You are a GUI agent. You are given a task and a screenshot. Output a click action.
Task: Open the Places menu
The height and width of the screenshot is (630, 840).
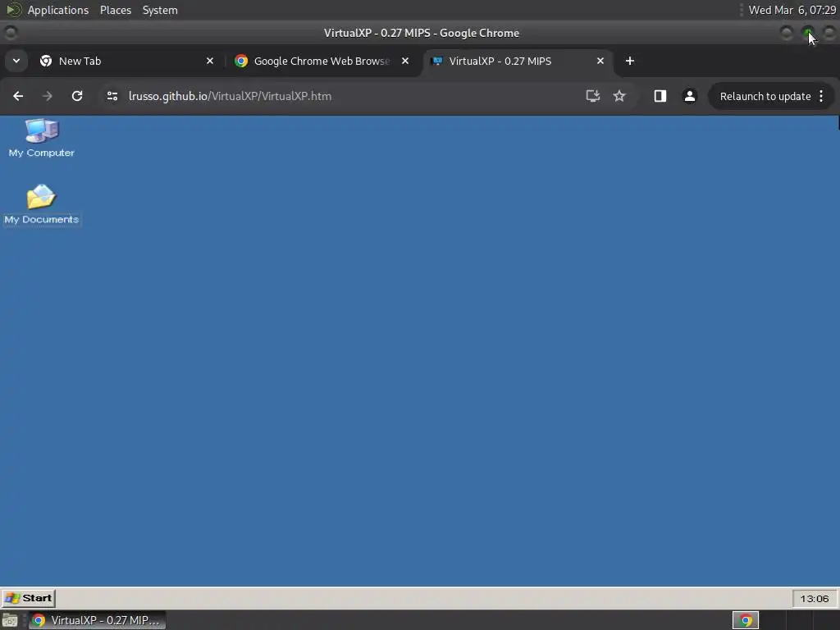tap(115, 10)
